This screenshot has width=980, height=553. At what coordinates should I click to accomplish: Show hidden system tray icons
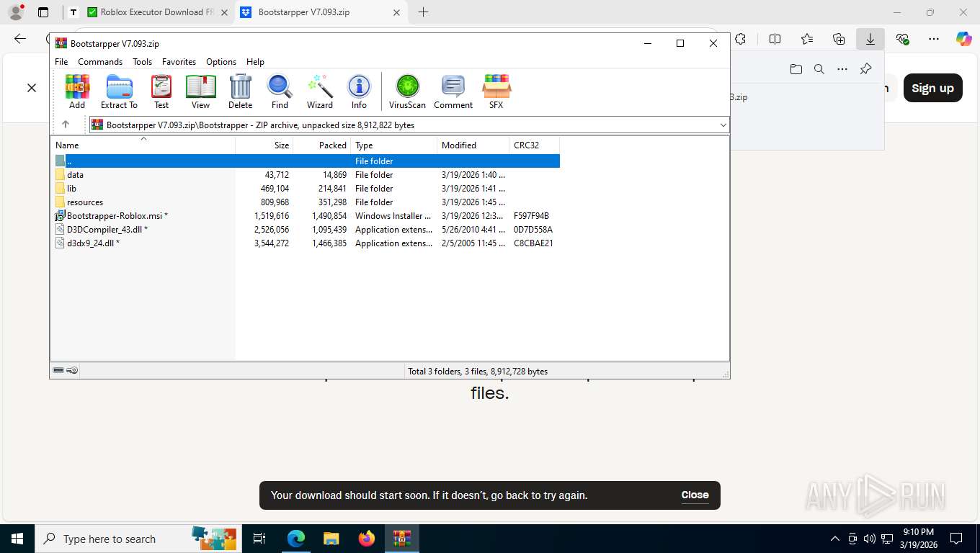(835, 539)
